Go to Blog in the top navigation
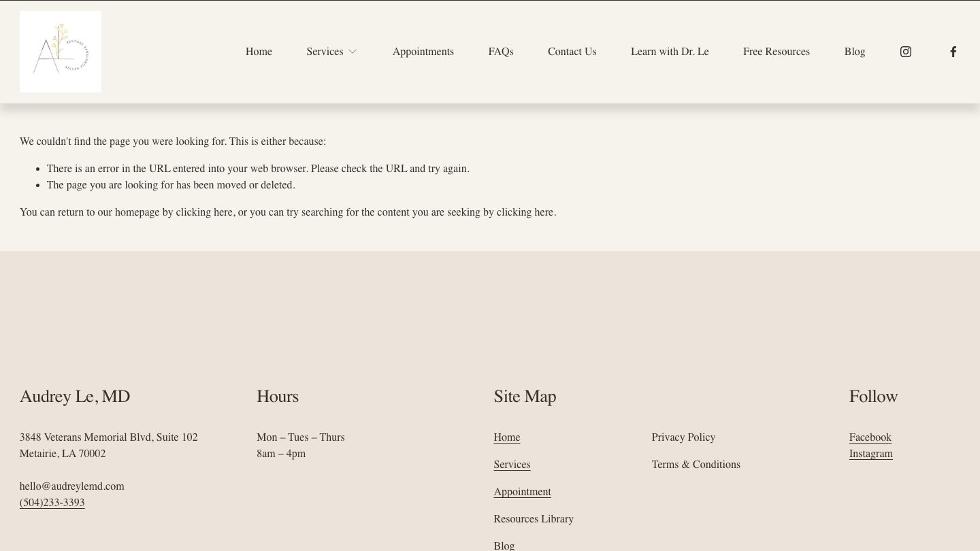The height and width of the screenshot is (551, 980). (854, 52)
